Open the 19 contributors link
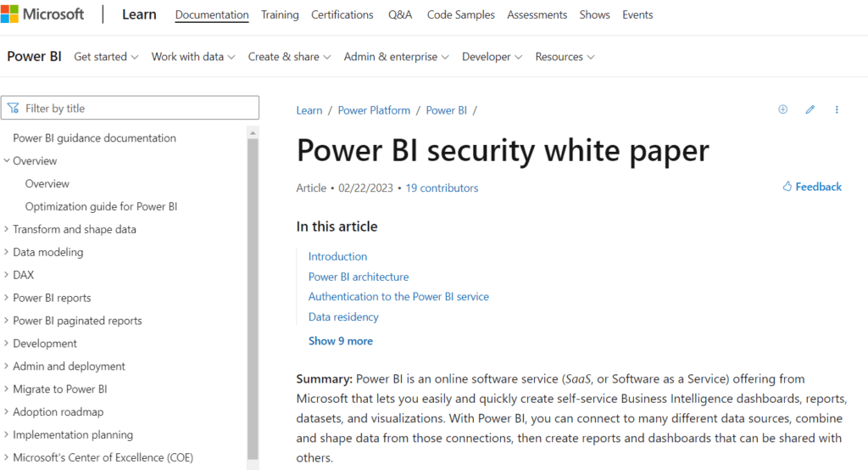 click(x=442, y=188)
